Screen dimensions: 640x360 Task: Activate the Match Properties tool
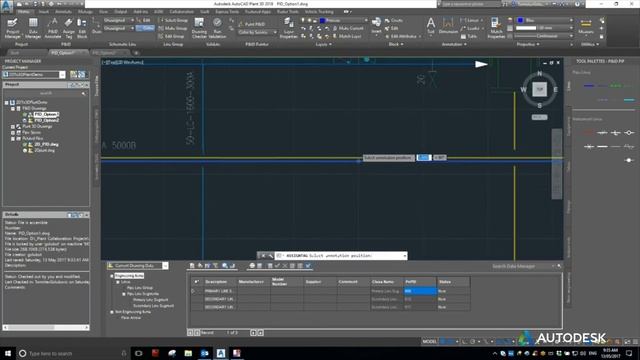[496, 28]
